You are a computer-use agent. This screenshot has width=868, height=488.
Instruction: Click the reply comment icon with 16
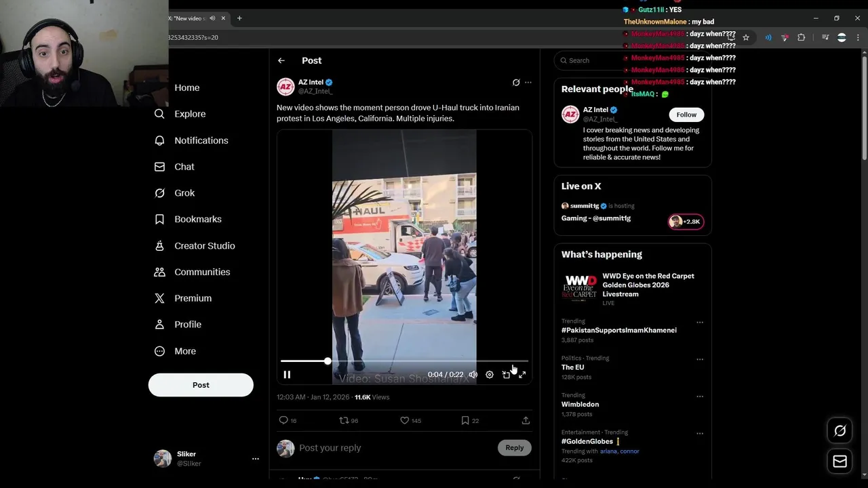(x=283, y=420)
